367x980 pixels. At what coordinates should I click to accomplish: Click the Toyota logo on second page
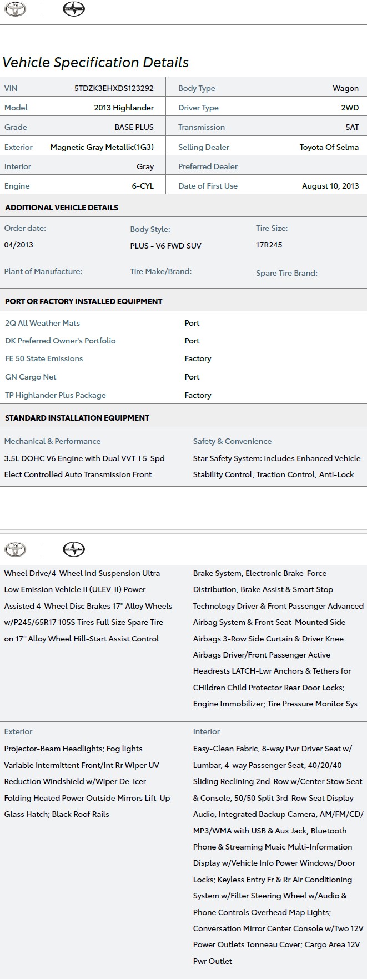click(x=15, y=549)
